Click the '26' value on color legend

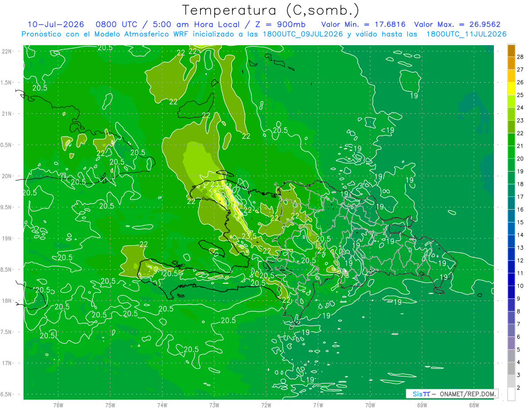click(521, 82)
